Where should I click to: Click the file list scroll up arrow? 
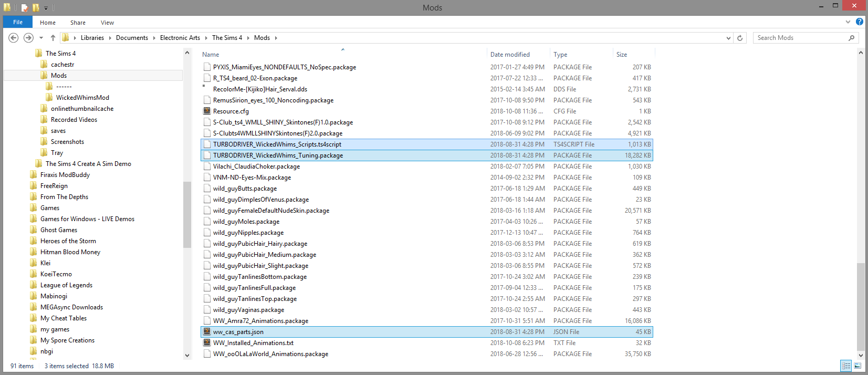tap(861, 53)
